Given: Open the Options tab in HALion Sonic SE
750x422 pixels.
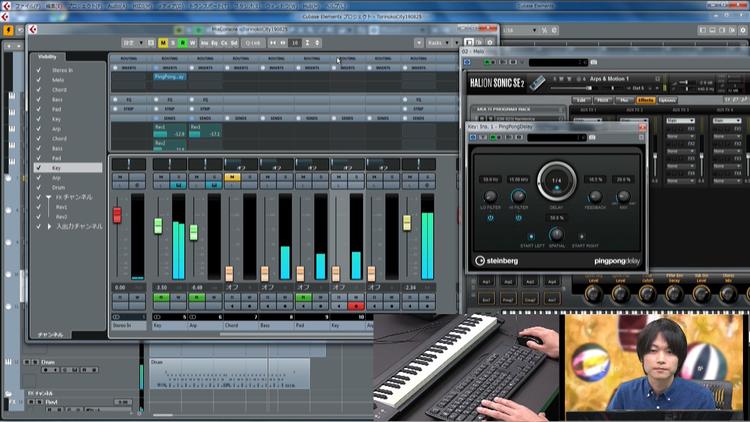Looking at the screenshot, I should [667, 100].
